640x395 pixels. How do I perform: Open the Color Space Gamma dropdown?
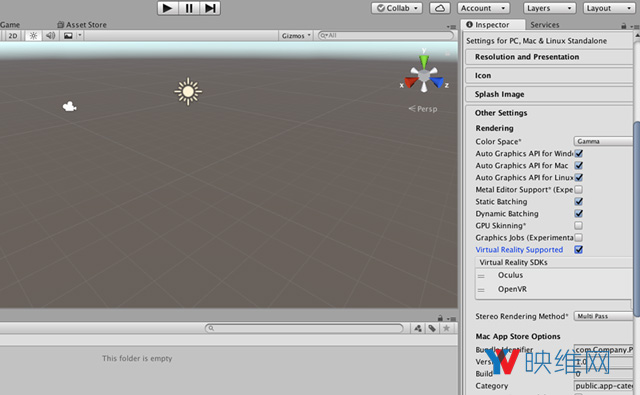(x=603, y=141)
